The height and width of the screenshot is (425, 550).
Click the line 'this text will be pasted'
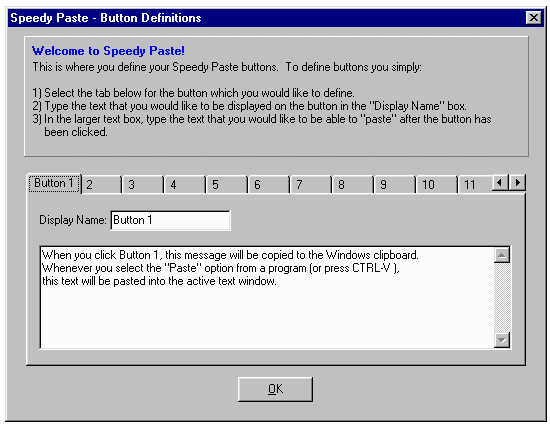coord(159,281)
